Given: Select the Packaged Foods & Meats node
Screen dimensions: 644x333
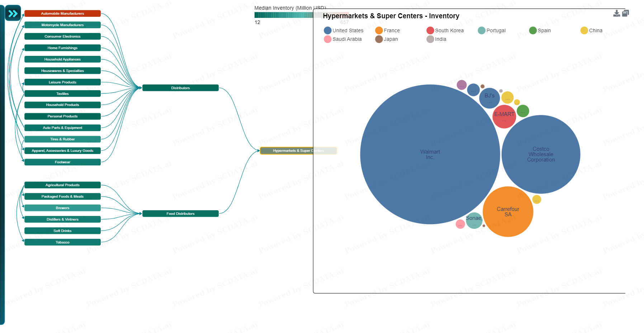Looking at the screenshot, I should (62, 197).
